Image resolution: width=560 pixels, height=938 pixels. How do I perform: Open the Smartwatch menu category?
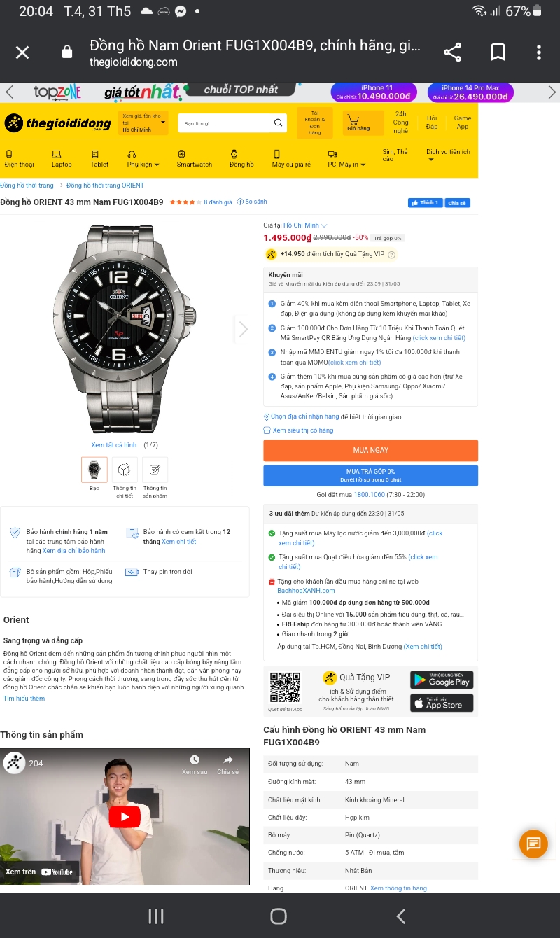[x=194, y=159]
